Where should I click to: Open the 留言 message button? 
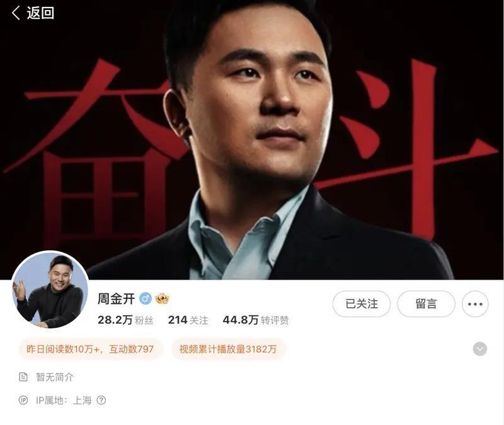pos(427,304)
